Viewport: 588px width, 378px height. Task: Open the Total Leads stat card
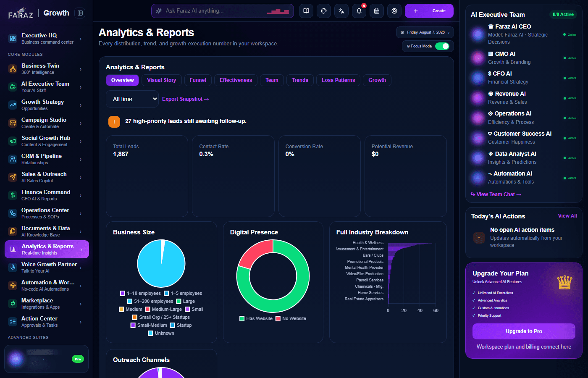pos(147,176)
